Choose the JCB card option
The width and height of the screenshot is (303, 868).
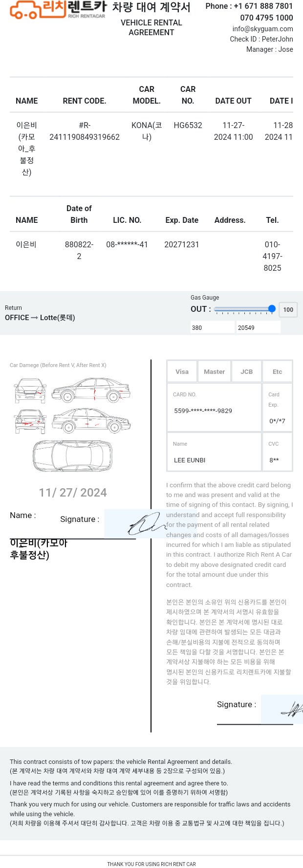point(247,371)
